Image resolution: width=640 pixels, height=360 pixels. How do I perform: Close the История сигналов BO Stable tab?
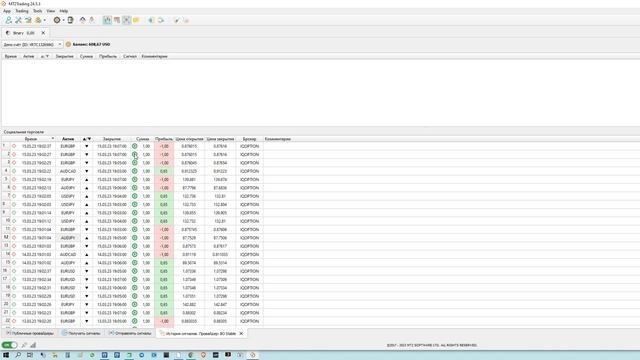pos(241,333)
